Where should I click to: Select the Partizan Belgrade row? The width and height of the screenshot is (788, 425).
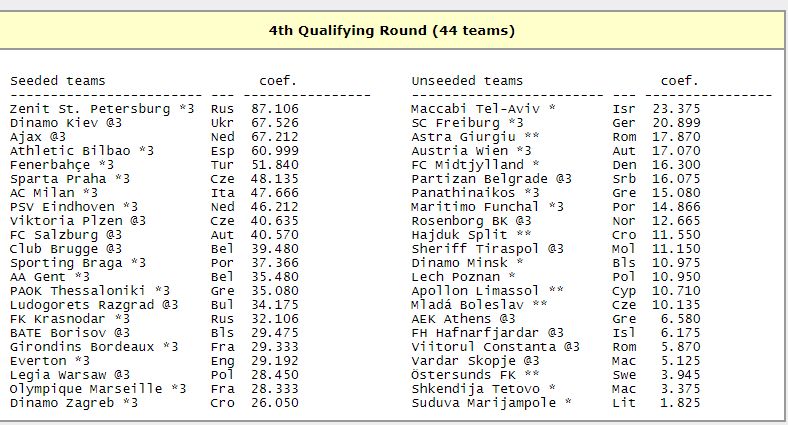(x=556, y=179)
